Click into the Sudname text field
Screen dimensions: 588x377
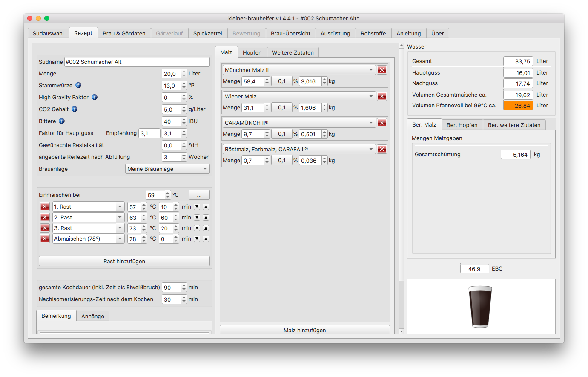pyautogui.click(x=137, y=62)
